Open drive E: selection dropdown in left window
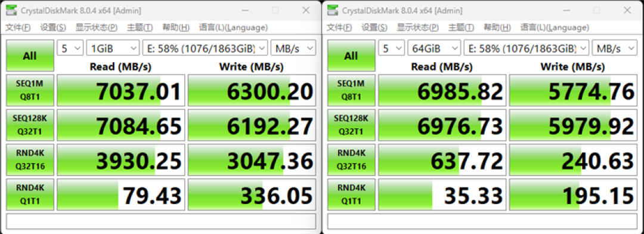This screenshot has width=644, height=234. [x=205, y=48]
